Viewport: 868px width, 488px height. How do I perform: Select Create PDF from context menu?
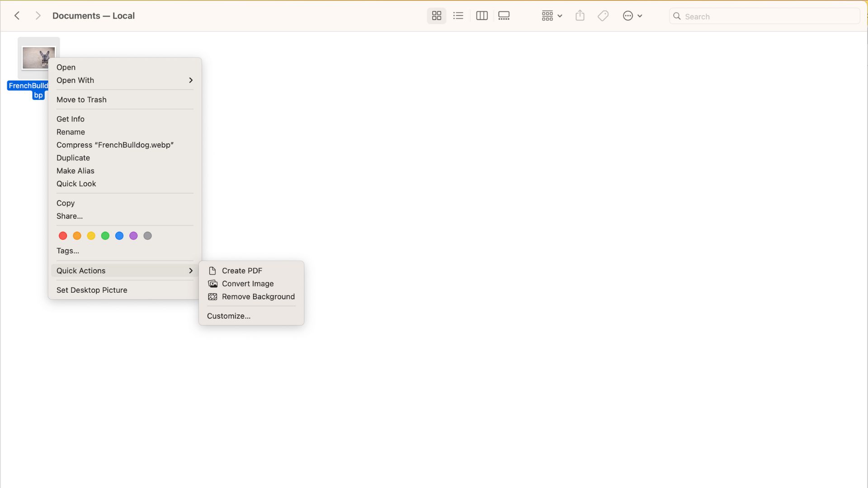point(241,271)
